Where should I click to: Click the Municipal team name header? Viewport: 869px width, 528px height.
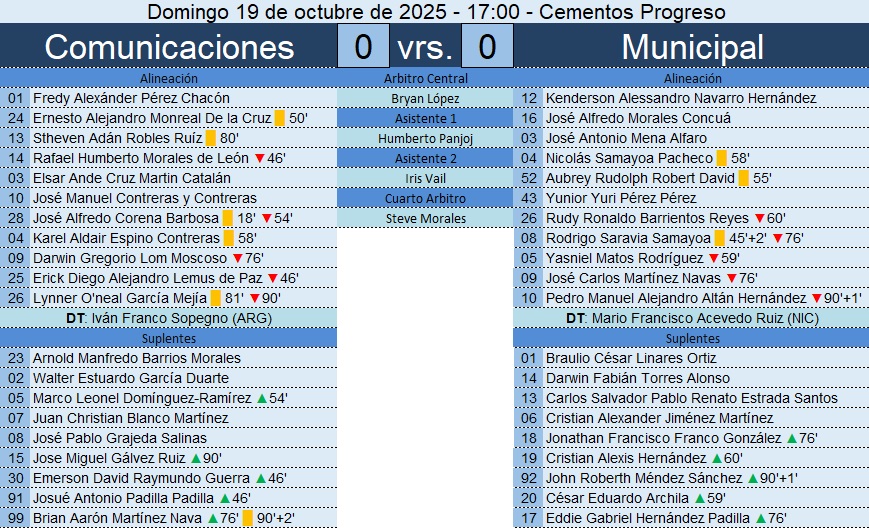tap(692, 47)
